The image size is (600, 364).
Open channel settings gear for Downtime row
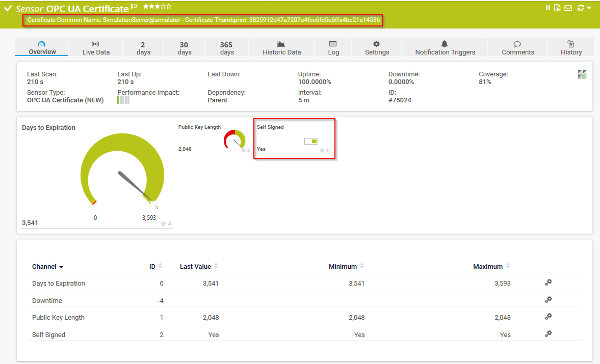(548, 299)
